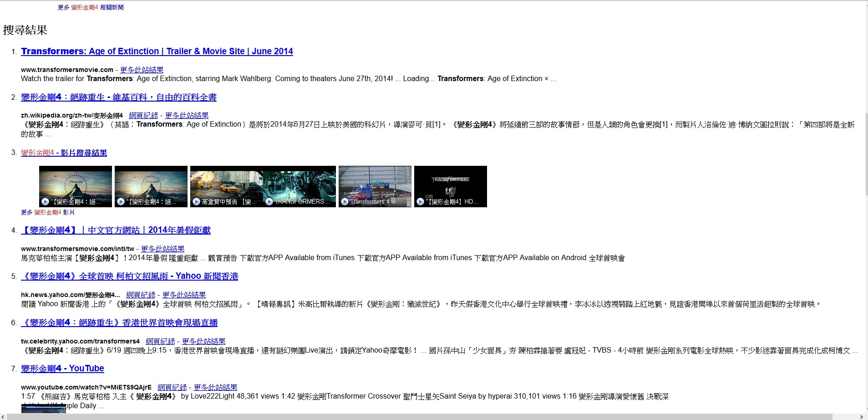Click 更多 變形金剛4 相關新聞 link at top
The image size is (868, 420).
click(91, 7)
